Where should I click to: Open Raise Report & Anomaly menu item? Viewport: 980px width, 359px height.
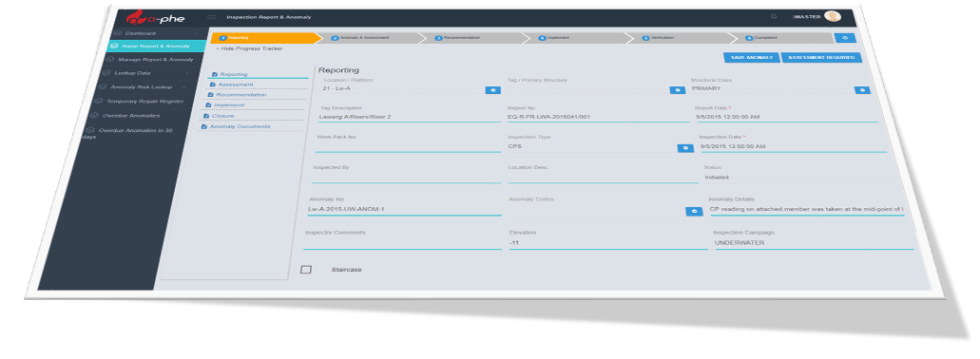155,47
